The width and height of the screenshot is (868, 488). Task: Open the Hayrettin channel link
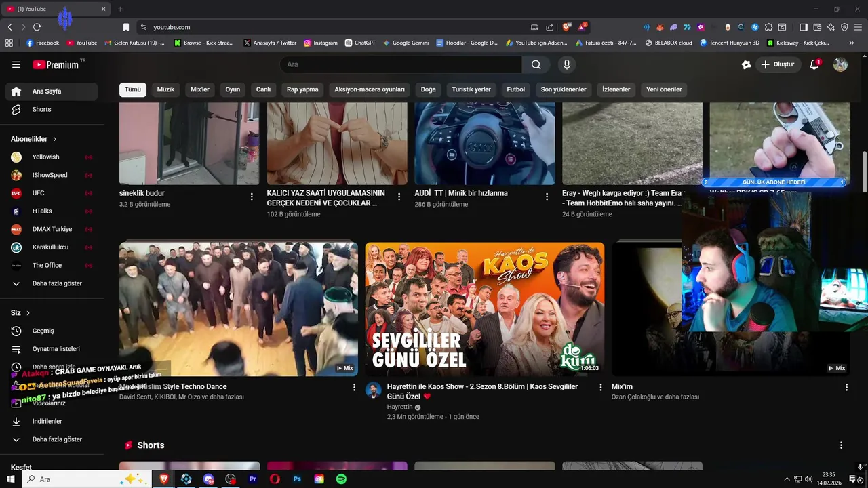point(399,407)
